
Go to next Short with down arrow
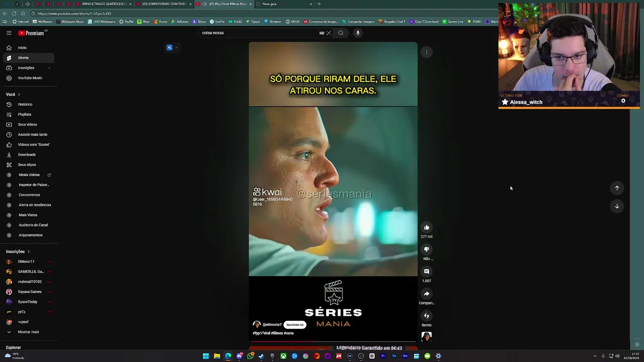[x=617, y=206]
